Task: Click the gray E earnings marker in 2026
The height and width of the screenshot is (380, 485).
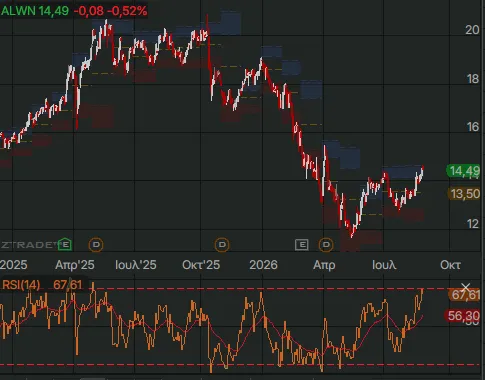Action: 302,245
